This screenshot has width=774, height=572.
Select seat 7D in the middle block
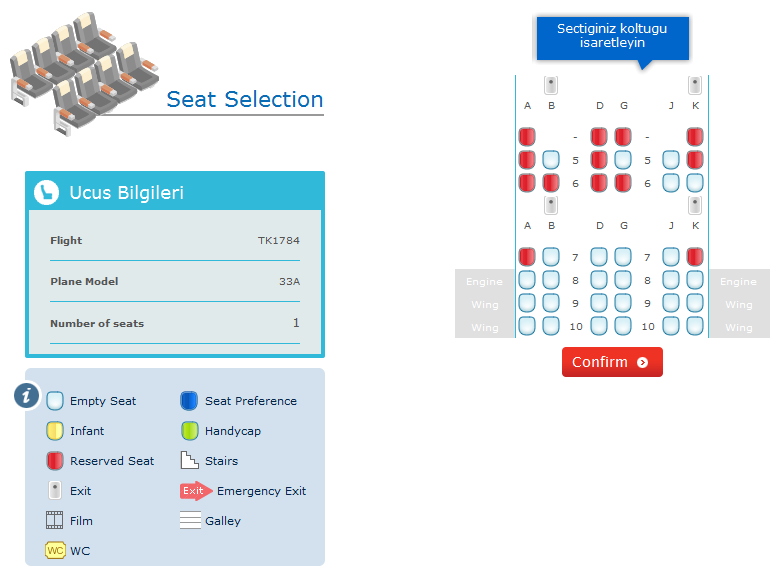tap(599, 257)
